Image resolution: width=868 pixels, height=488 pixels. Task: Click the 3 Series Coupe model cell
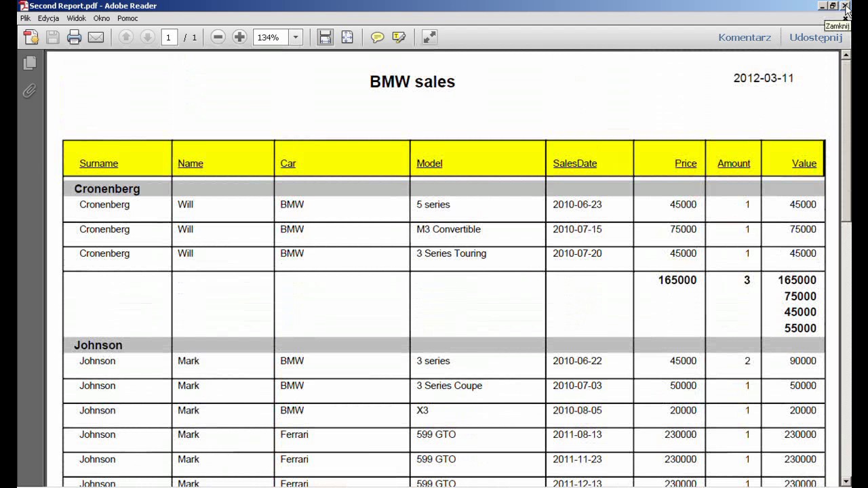[x=449, y=386]
